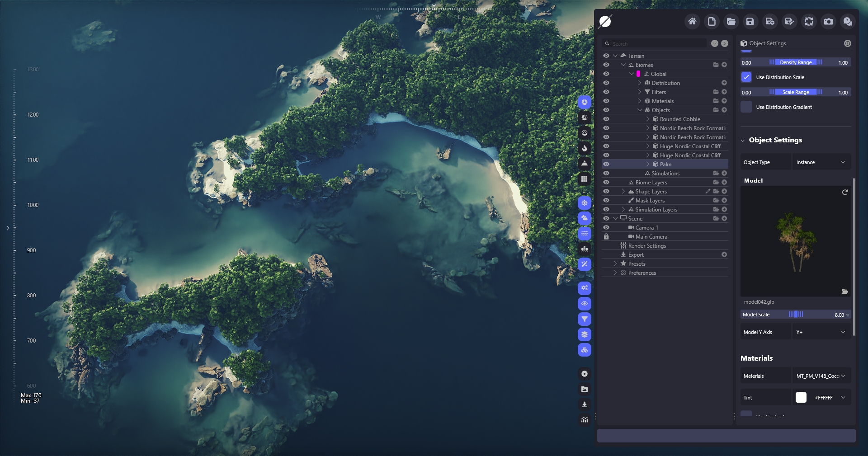Select Main Camera in the scene tree
The height and width of the screenshot is (456, 868).
tap(651, 236)
